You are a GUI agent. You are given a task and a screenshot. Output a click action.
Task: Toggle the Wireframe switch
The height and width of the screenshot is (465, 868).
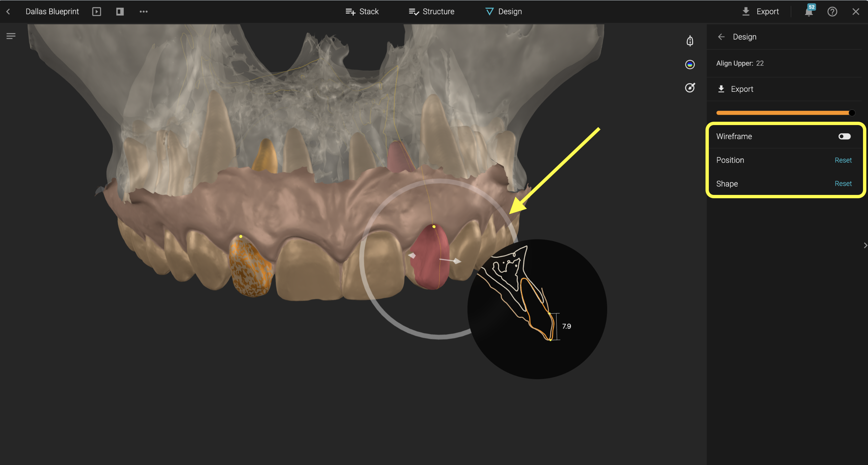pyautogui.click(x=844, y=136)
